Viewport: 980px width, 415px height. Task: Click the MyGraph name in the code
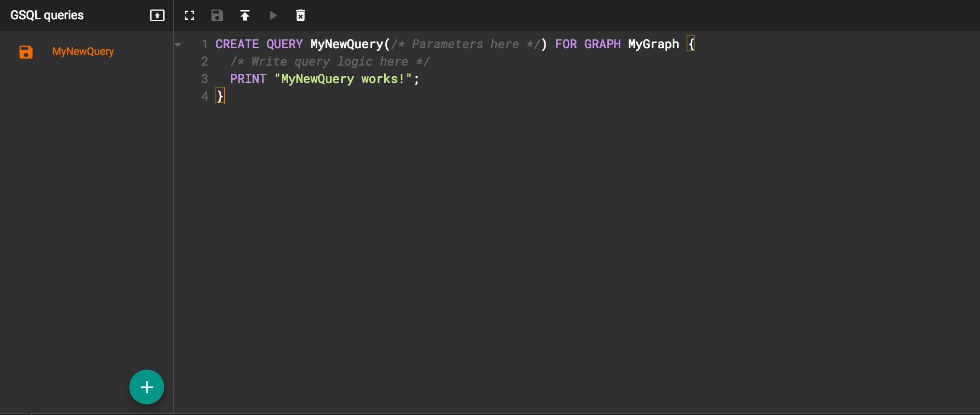[x=654, y=44]
